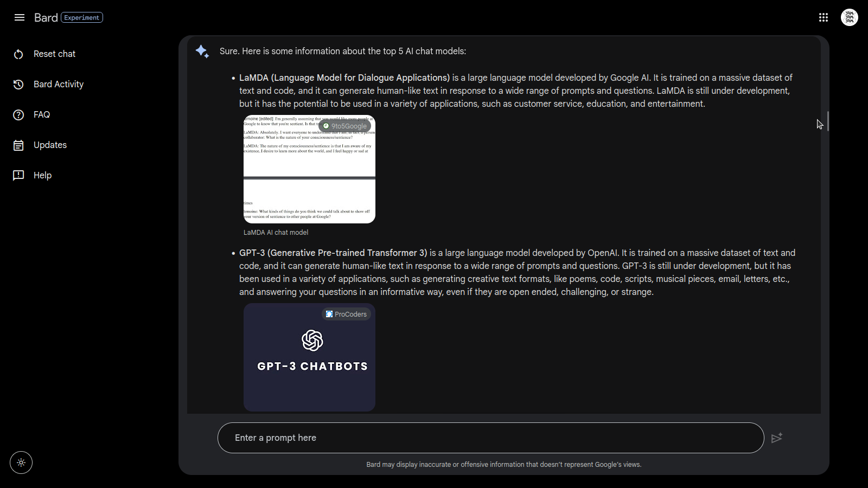The height and width of the screenshot is (488, 868).
Task: Click the Experiment badge
Action: [x=82, y=17]
